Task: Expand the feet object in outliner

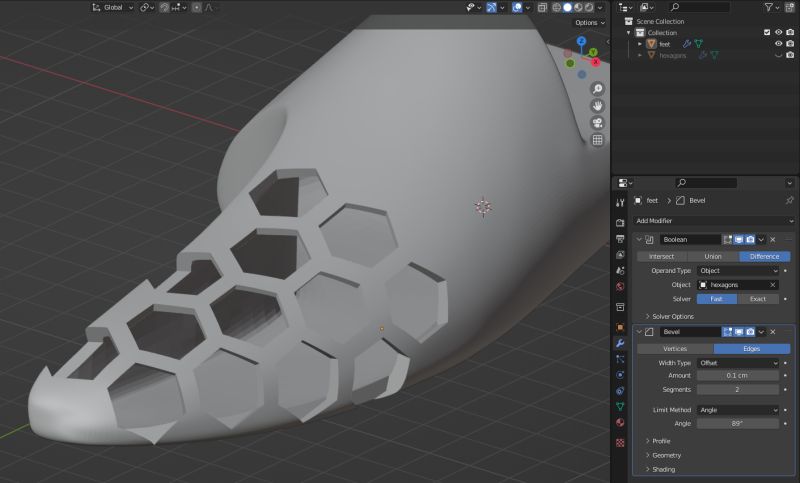Action: coord(640,44)
